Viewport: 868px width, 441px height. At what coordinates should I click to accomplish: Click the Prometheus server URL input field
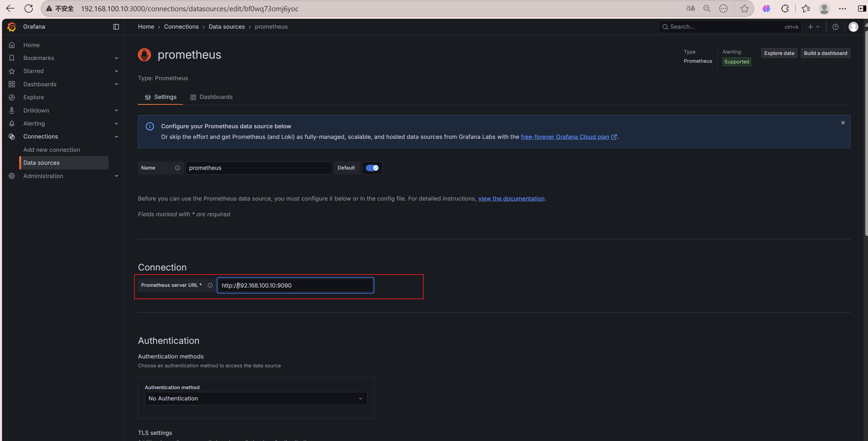click(295, 285)
